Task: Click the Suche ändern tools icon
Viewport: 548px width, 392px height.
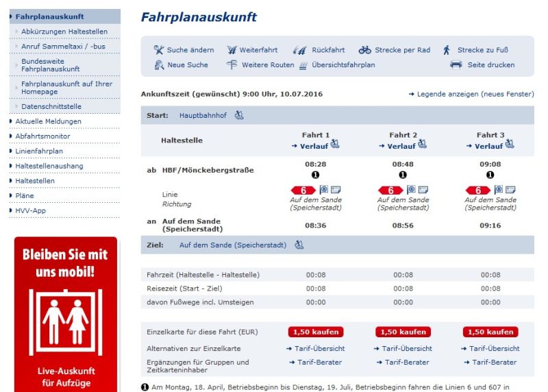Action: [x=159, y=50]
